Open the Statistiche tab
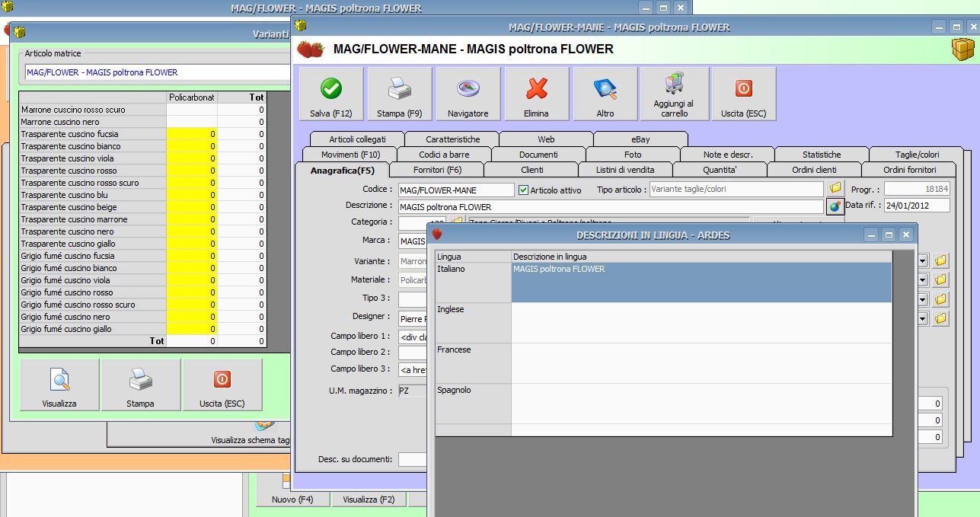The height and width of the screenshot is (517, 980). click(x=822, y=155)
